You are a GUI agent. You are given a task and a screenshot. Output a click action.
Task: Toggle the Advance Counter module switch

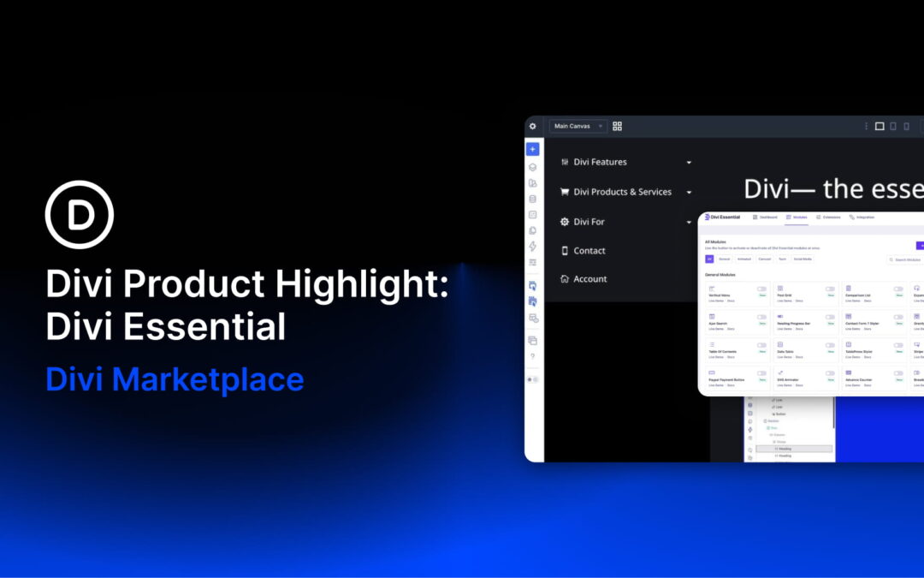(x=898, y=373)
